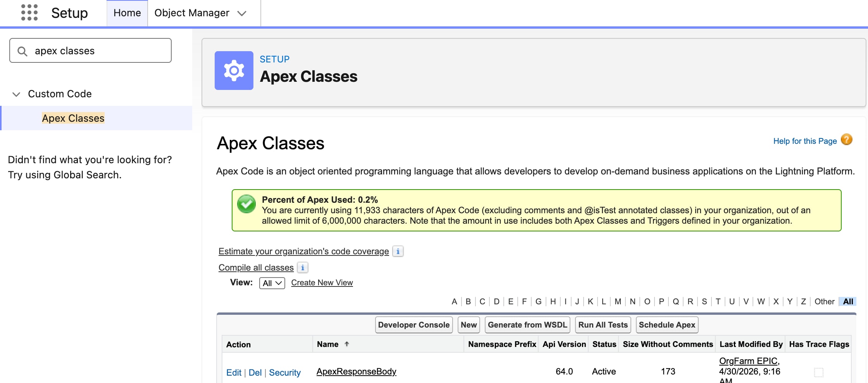Filter classes by letter M
This screenshot has width=868, height=383.
(618, 302)
